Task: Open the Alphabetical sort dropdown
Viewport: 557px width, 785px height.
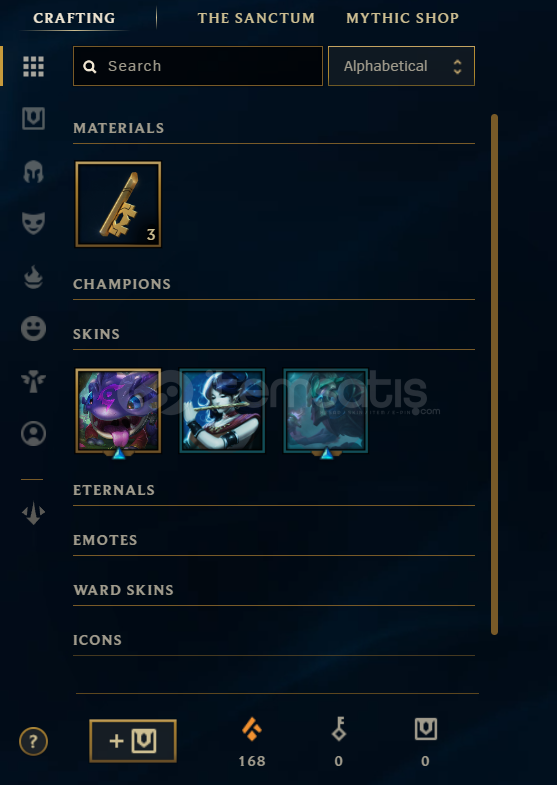Action: (401, 66)
